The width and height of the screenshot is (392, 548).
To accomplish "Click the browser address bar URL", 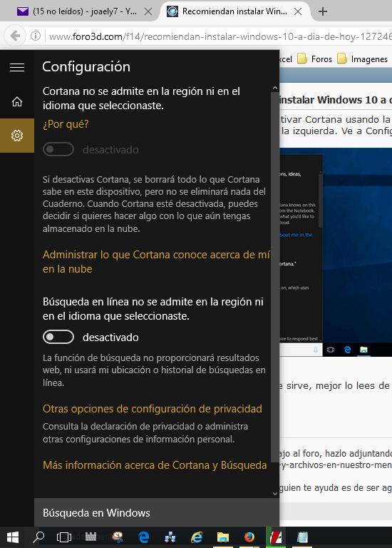I will [220, 36].
